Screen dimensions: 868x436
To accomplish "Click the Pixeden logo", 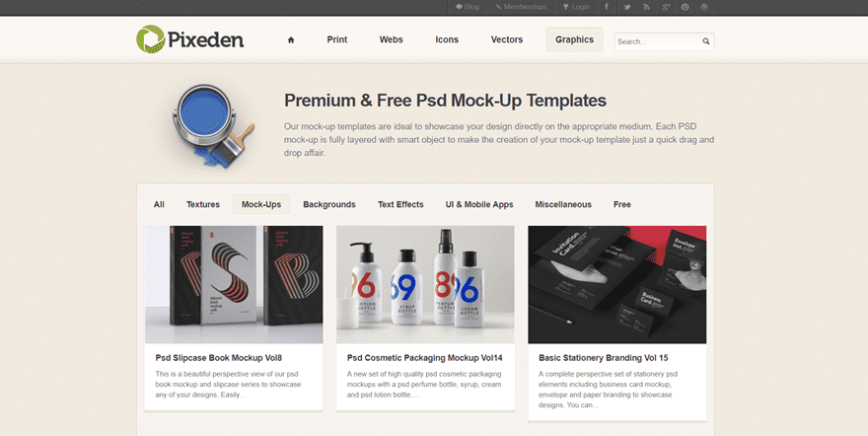I will 189,39.
